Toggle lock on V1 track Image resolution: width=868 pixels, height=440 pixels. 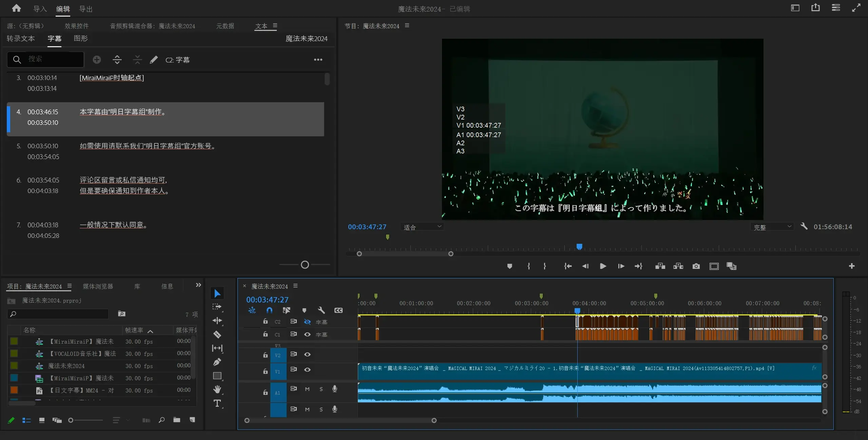pos(265,371)
